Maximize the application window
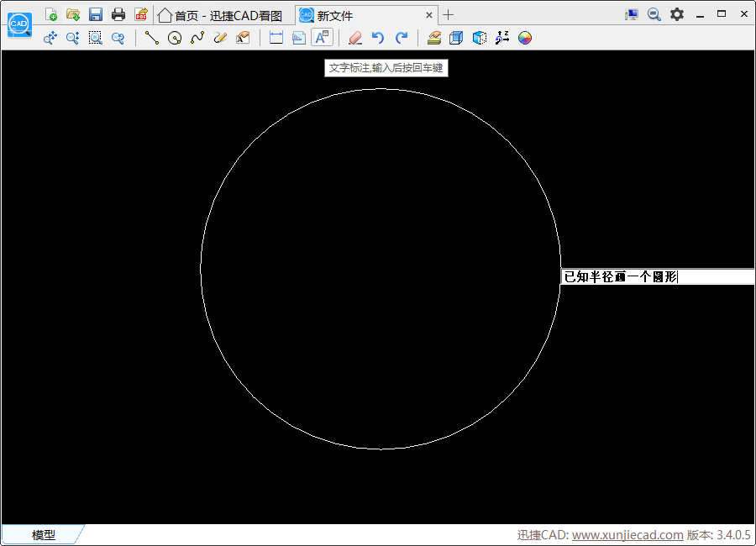The height and width of the screenshot is (546, 756). (x=722, y=14)
